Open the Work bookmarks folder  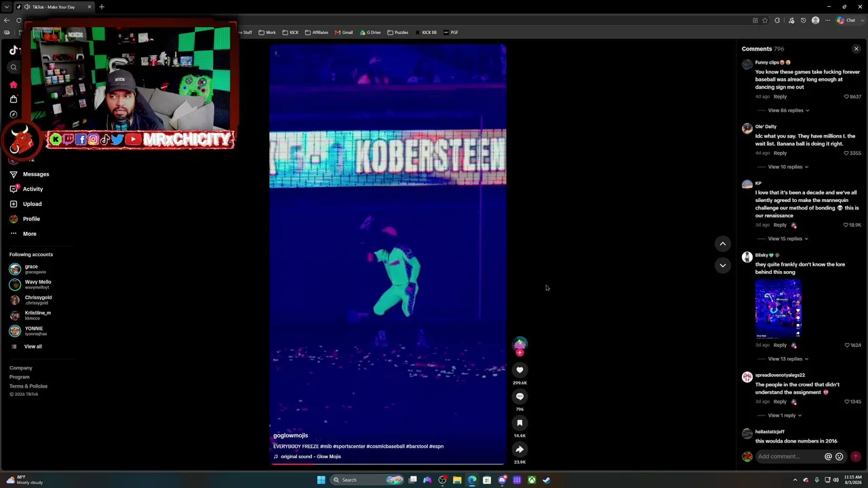pos(267,33)
